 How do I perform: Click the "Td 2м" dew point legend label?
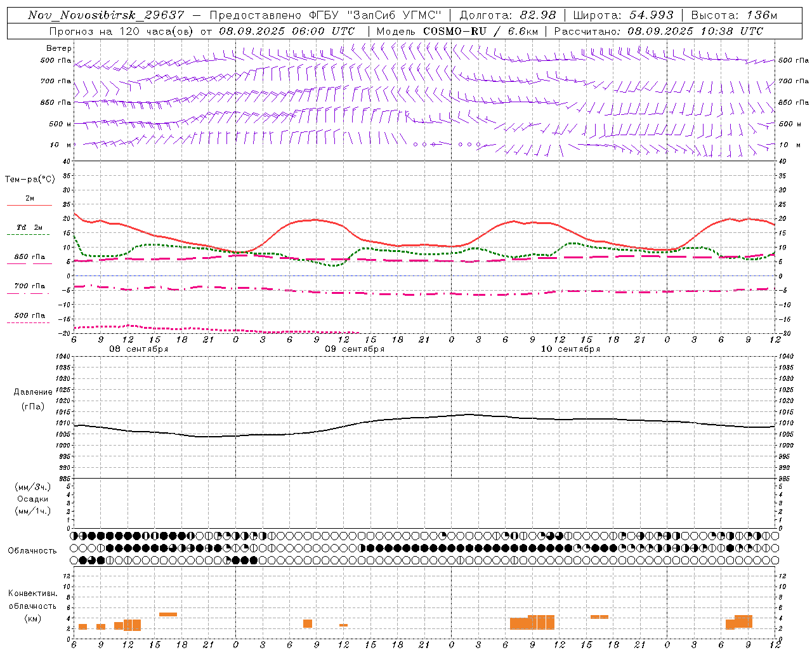click(30, 227)
